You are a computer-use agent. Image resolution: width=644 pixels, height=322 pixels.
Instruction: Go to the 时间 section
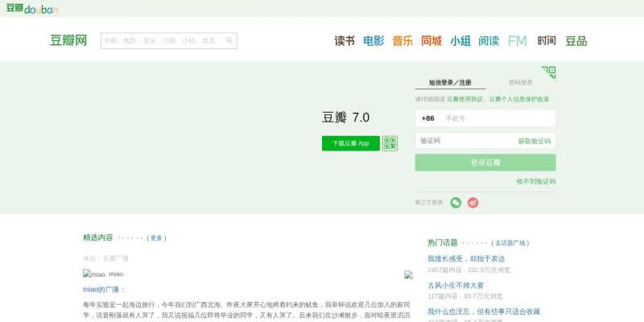[547, 41]
